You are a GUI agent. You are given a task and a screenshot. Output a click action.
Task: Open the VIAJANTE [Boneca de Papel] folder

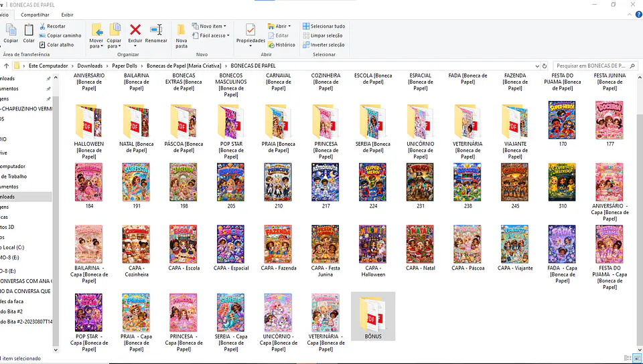coord(515,131)
